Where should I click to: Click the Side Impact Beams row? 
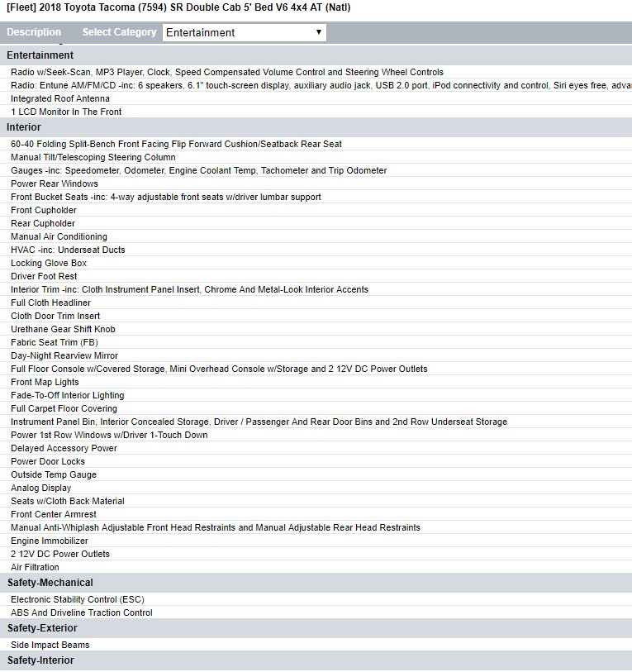click(x=316, y=646)
